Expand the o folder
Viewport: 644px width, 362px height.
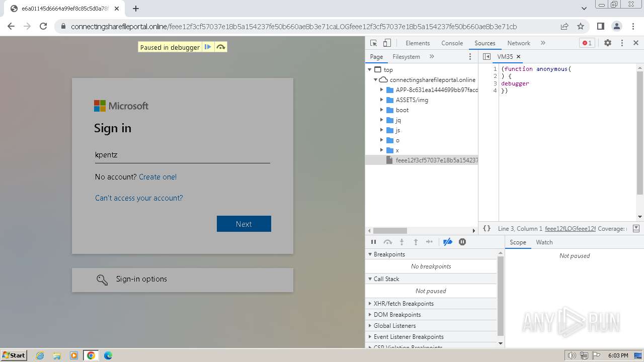[x=382, y=140]
